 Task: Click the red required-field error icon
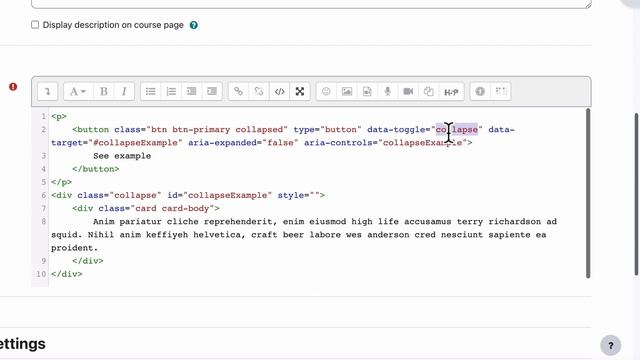[x=13, y=87]
